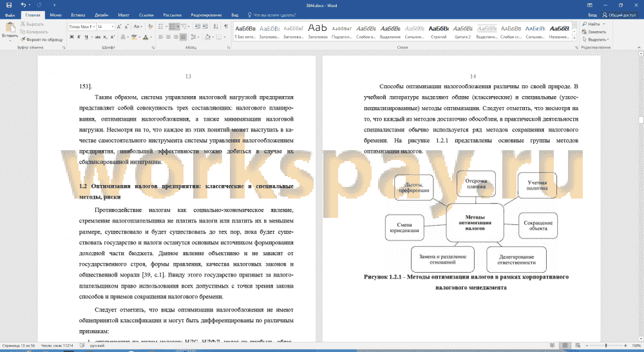This screenshot has height=352, width=644.
Task: Open the font color dropdown arrow
Action: (151, 37)
